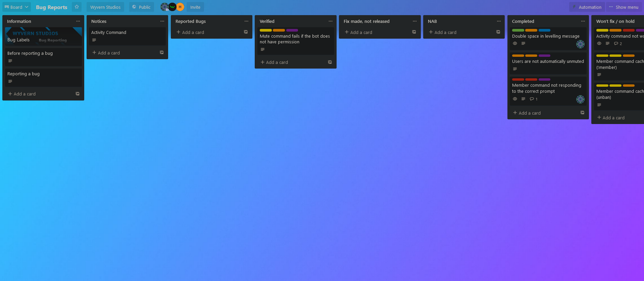Click purple label on Mute command card
Screen dimensions: 644x281
click(x=292, y=30)
